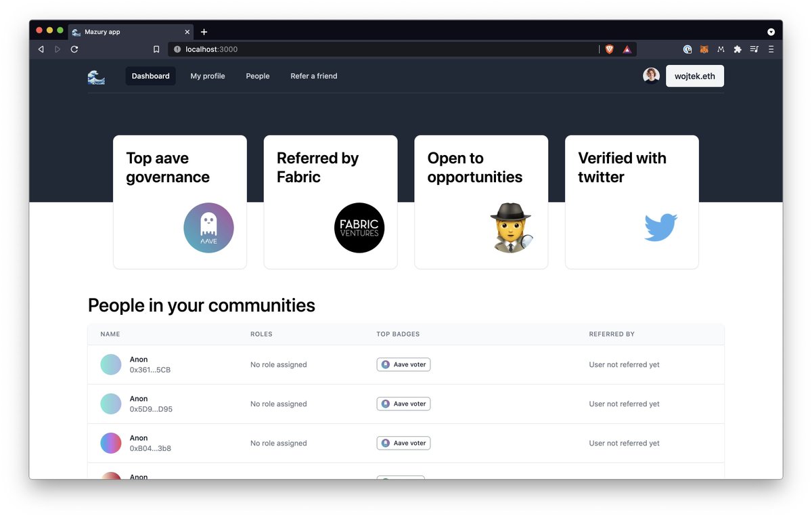Open a new tab with plus button
Screen dimensions: 812x518
[204, 32]
